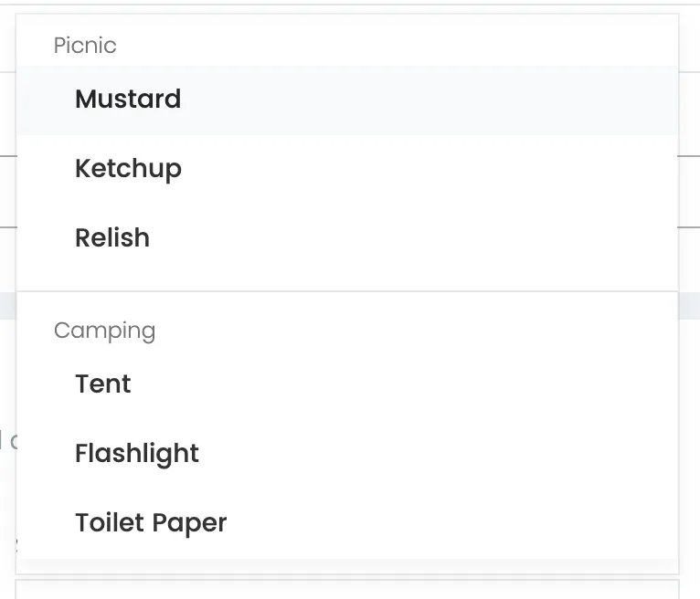Click the Ketchup text label
The width and height of the screenshot is (700, 599).
(x=128, y=169)
